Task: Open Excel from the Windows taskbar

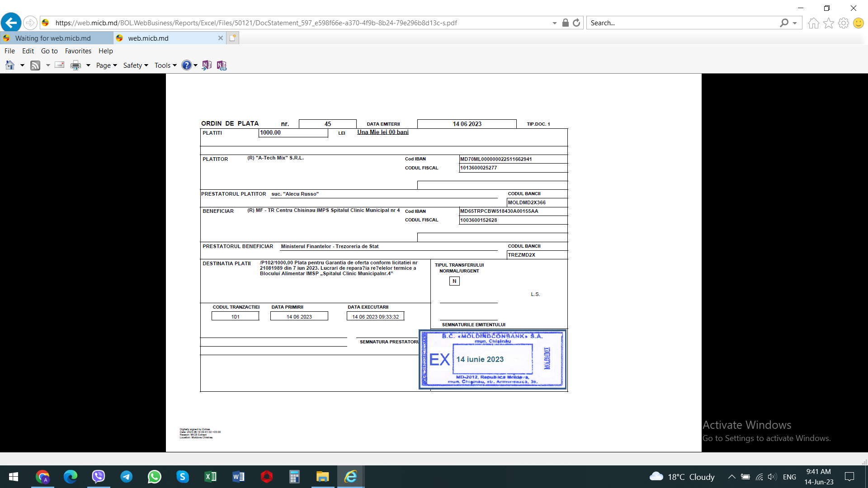Action: tap(210, 477)
